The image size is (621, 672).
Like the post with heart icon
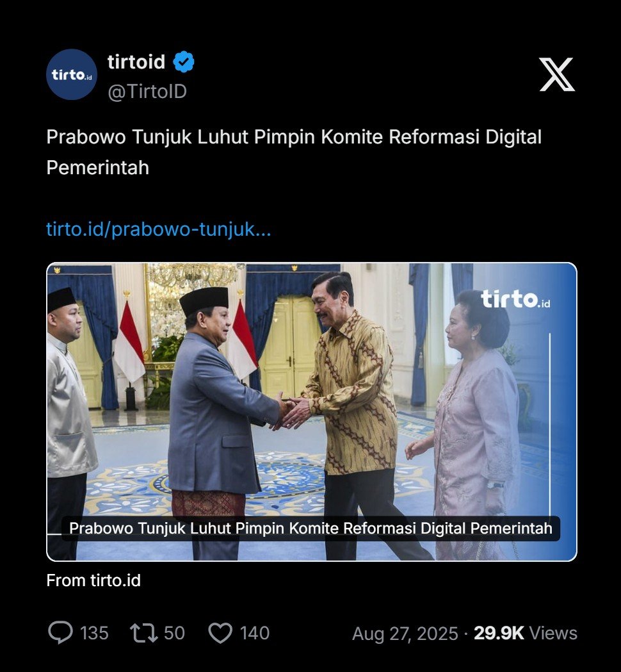(x=220, y=633)
